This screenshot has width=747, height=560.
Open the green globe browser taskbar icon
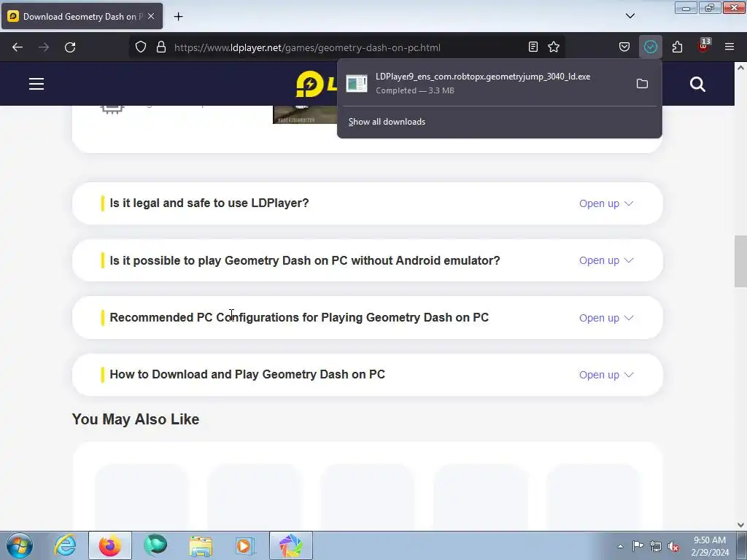click(x=155, y=545)
